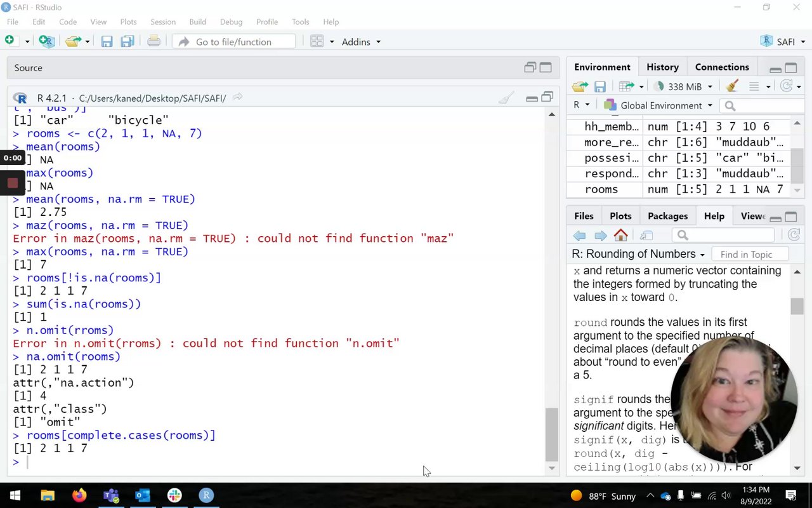Expand the workspace panes dropdown arrow

[x=331, y=42]
